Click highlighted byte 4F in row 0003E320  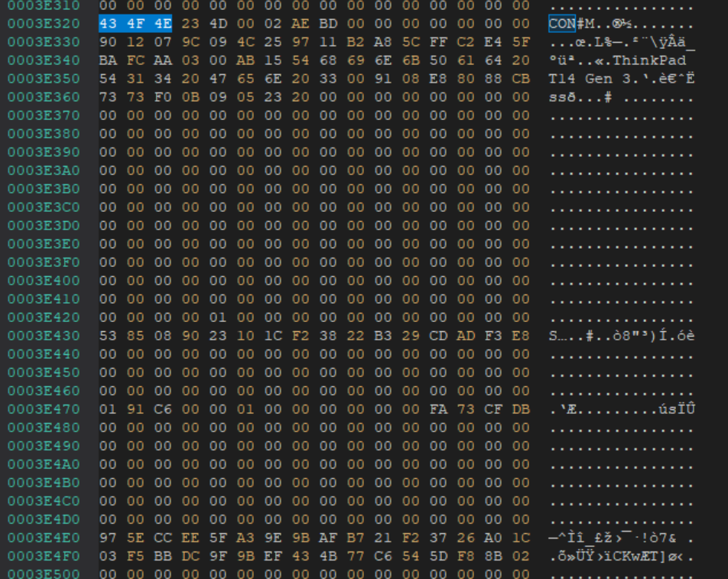[x=135, y=24]
